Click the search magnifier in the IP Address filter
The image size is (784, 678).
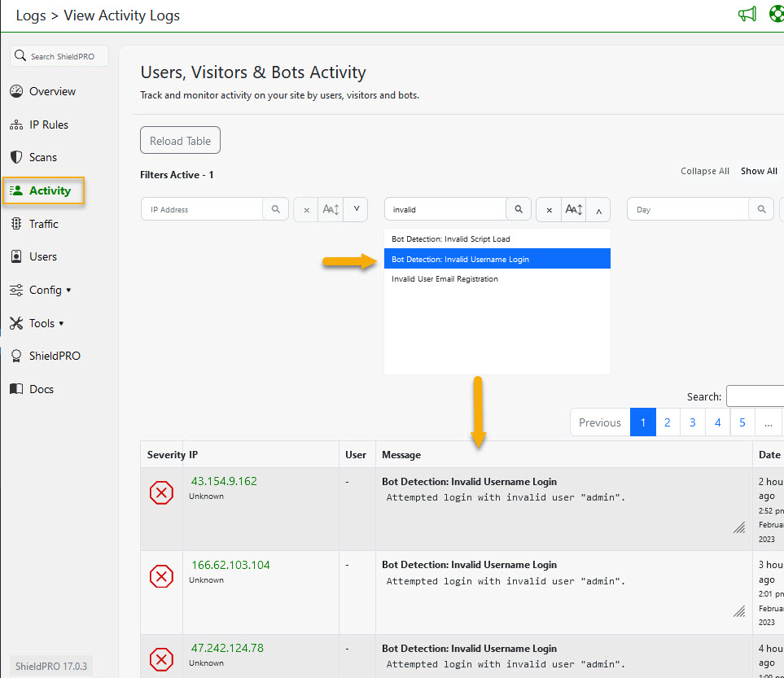click(276, 209)
